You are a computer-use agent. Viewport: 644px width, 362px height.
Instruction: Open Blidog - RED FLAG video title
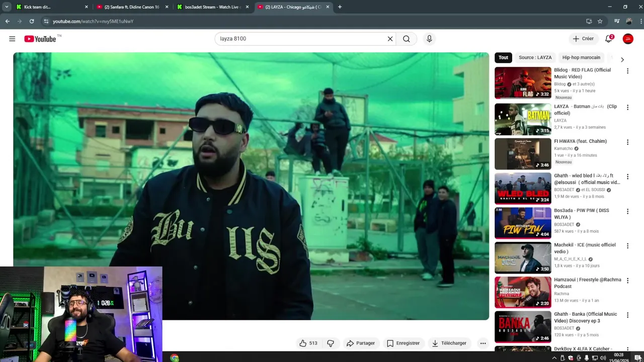coord(582,73)
